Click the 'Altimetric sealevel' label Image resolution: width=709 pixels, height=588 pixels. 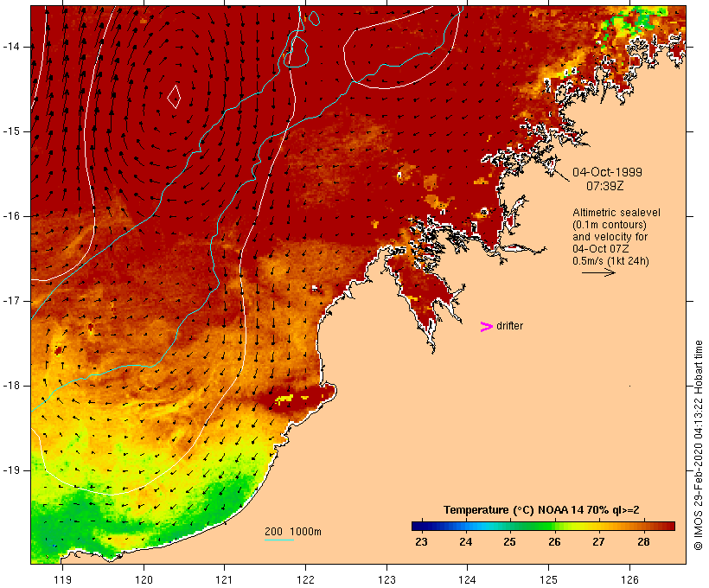(x=616, y=213)
